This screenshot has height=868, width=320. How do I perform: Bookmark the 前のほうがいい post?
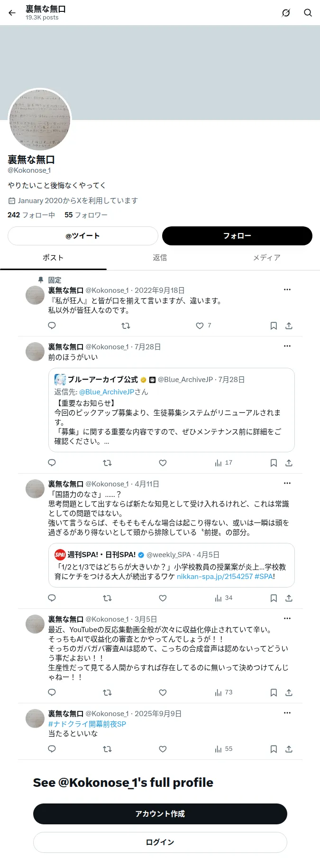point(274,463)
